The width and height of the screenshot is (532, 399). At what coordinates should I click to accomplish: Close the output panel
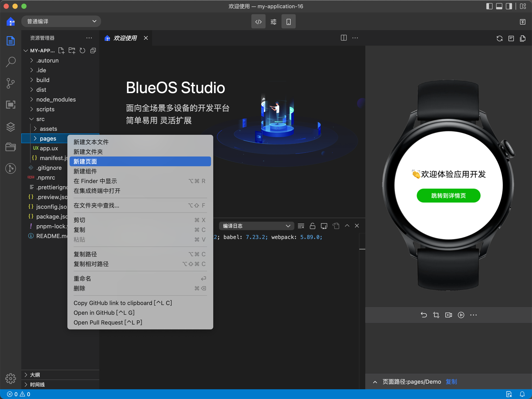click(357, 226)
